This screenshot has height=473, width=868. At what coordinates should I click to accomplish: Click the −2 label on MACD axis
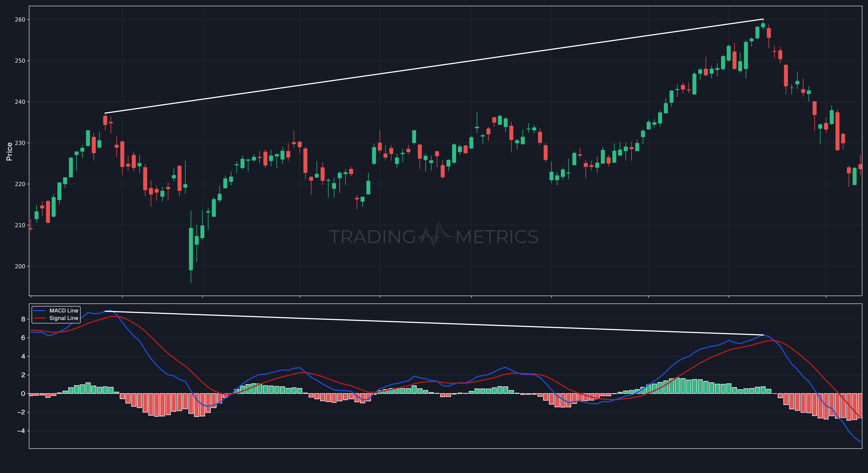(21, 412)
